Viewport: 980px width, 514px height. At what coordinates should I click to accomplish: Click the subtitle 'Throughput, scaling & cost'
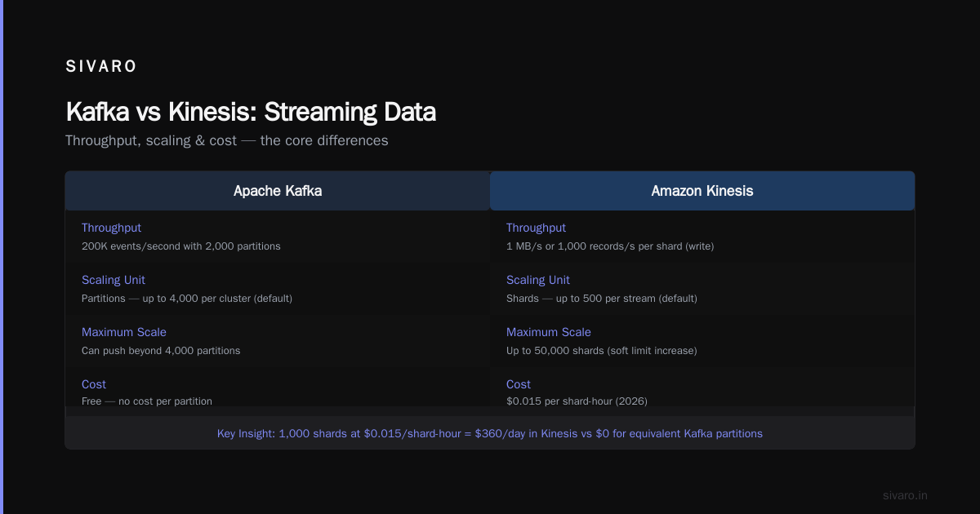(226, 140)
